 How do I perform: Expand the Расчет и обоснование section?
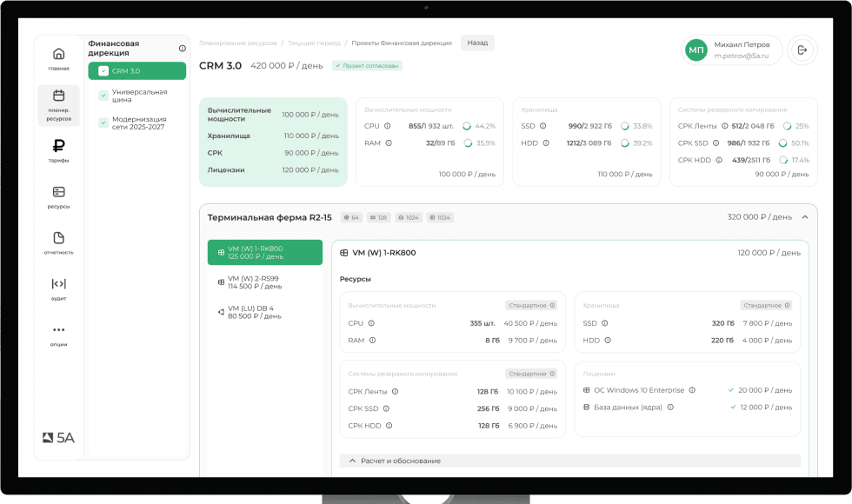tap(353, 461)
